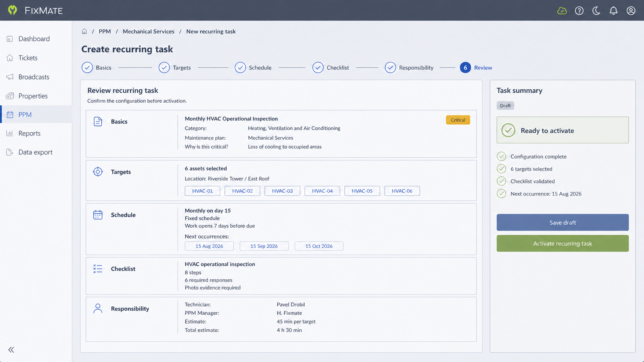Viewport: 644px width, 362px height.
Task: Click the HVAC-04 asset chip
Action: pyautogui.click(x=322, y=191)
